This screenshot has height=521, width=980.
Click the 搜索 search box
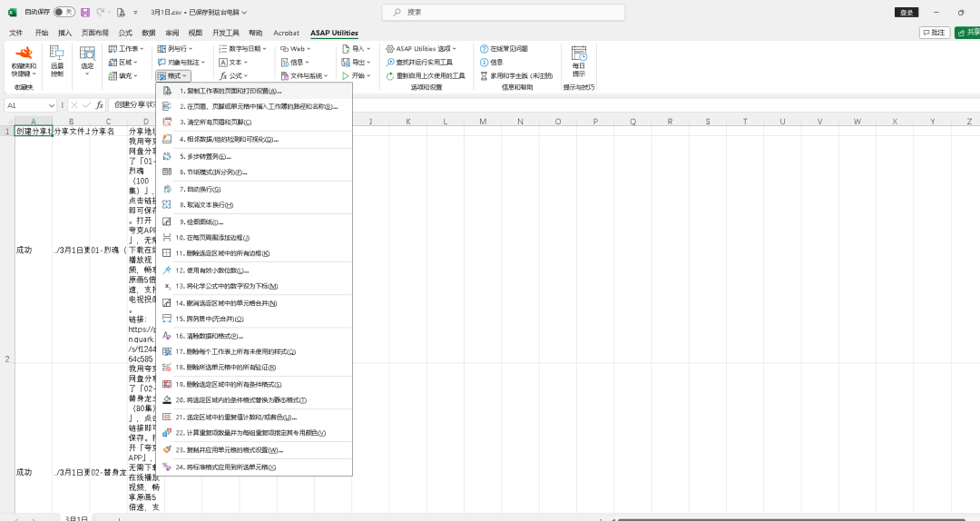coord(504,12)
